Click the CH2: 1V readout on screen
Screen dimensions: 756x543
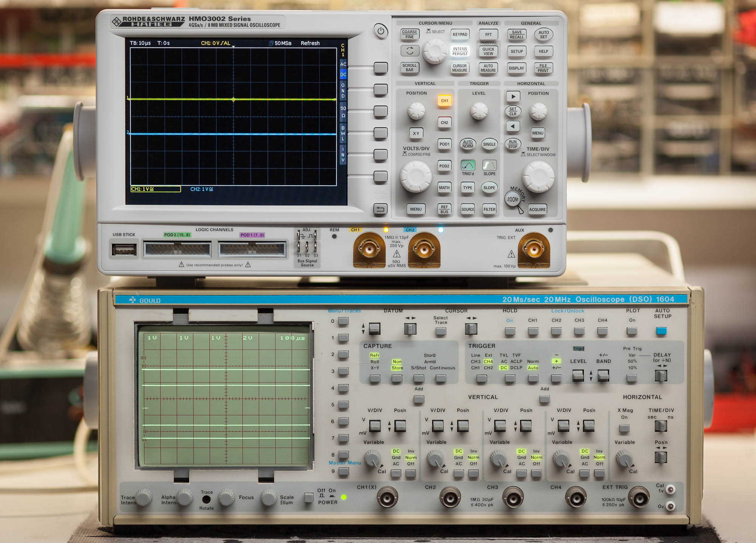[202, 189]
